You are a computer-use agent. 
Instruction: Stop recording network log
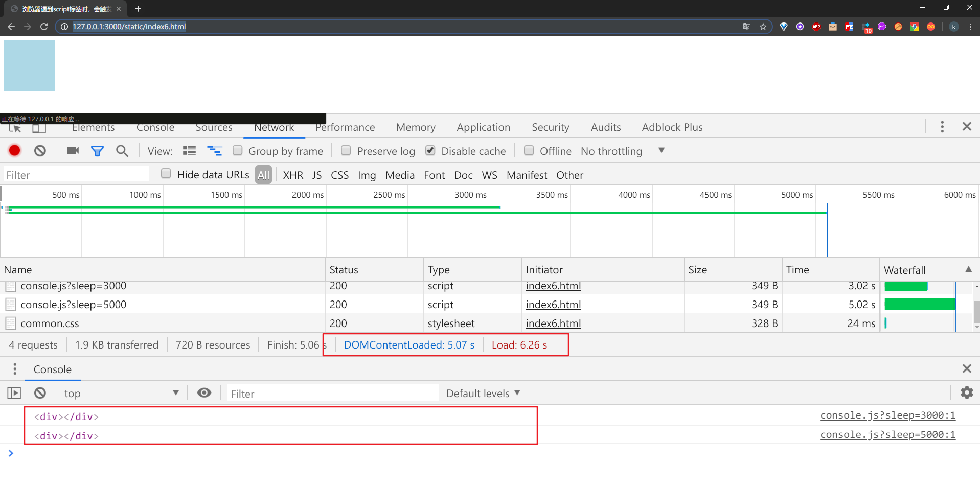pyautogui.click(x=14, y=150)
